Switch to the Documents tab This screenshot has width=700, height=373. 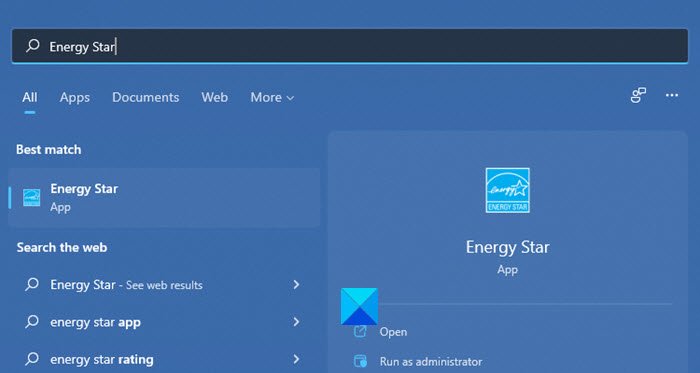click(146, 97)
